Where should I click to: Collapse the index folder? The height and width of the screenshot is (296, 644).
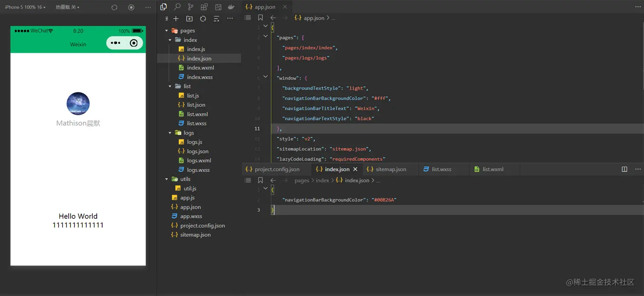[170, 40]
